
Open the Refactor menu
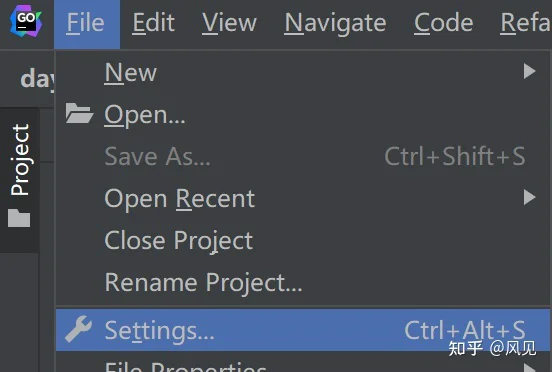click(x=526, y=23)
